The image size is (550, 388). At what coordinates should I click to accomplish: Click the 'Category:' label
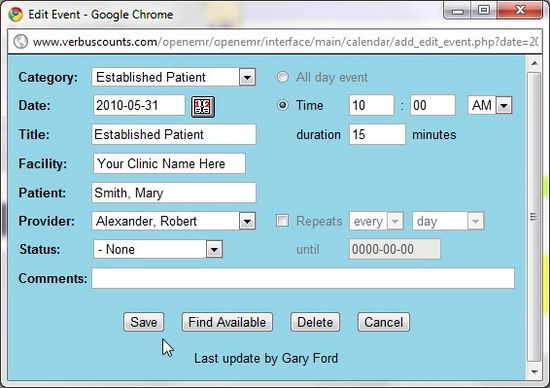pyautogui.click(x=48, y=77)
